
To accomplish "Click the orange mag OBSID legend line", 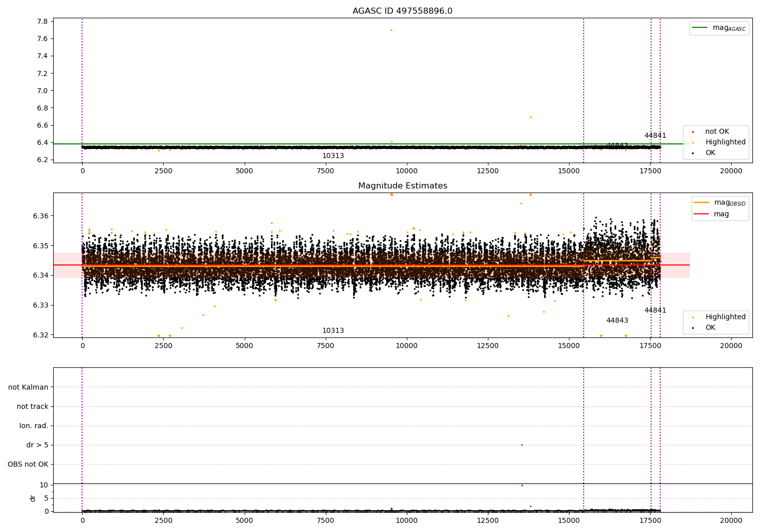I will point(702,203).
